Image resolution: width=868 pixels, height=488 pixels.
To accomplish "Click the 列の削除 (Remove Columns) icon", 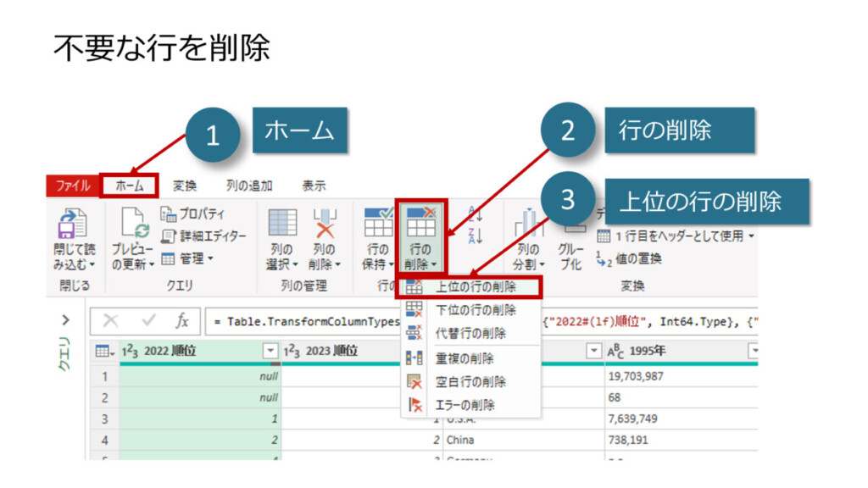I will pos(325,225).
